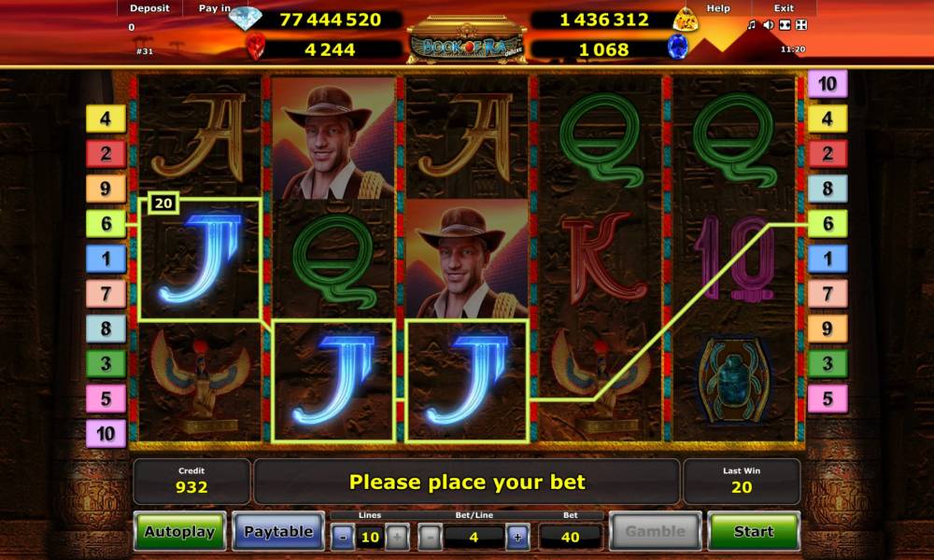Open the Help menu
The image size is (934, 560).
pyautogui.click(x=717, y=8)
